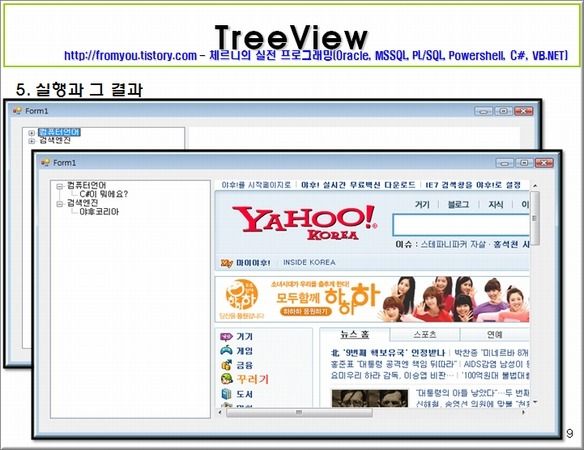This screenshot has height=450, width=584.
Task: Click the 마이야후! My icon
Action: pyautogui.click(x=227, y=263)
